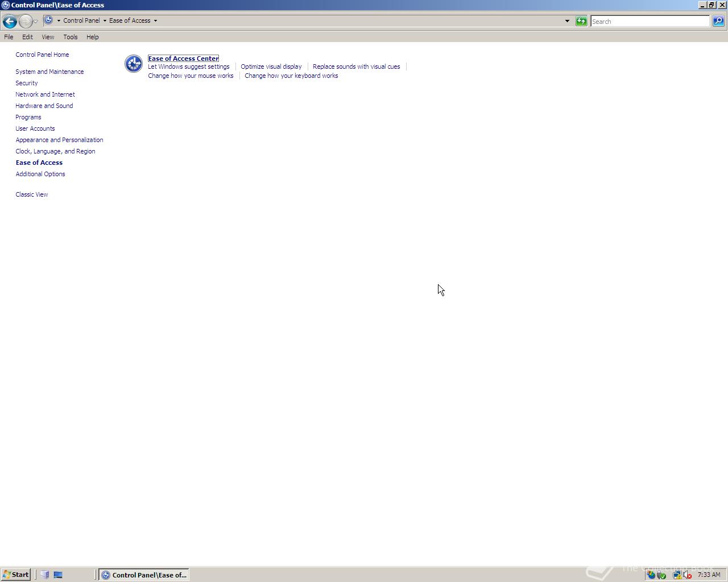The width and height of the screenshot is (728, 582).
Task: Switch to Classic View
Action: (32, 194)
